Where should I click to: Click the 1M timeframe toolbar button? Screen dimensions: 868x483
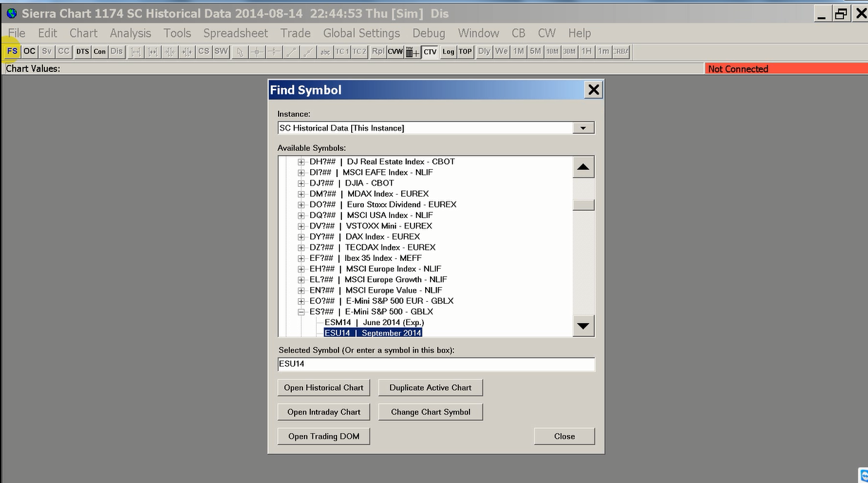(x=518, y=51)
